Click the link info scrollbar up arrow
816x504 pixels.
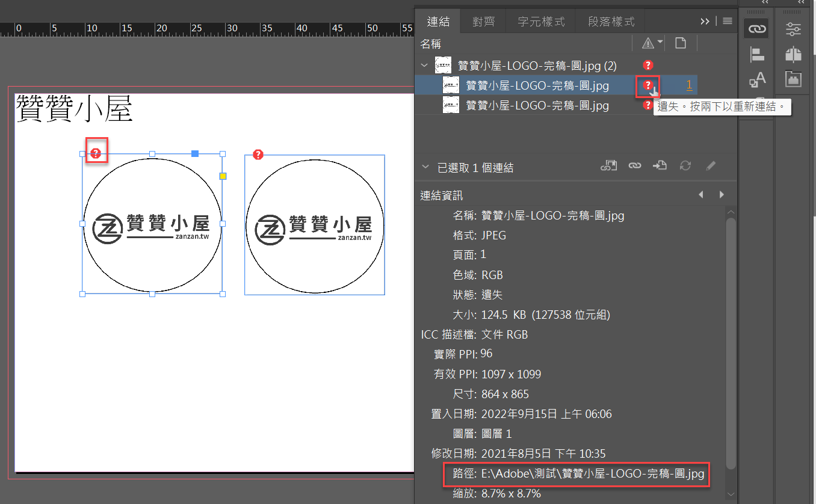[x=731, y=212]
